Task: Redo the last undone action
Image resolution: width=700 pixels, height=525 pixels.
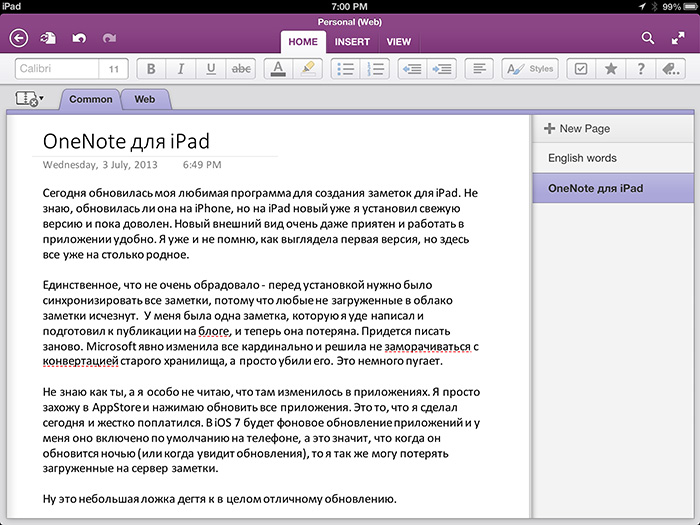Action: (109, 38)
